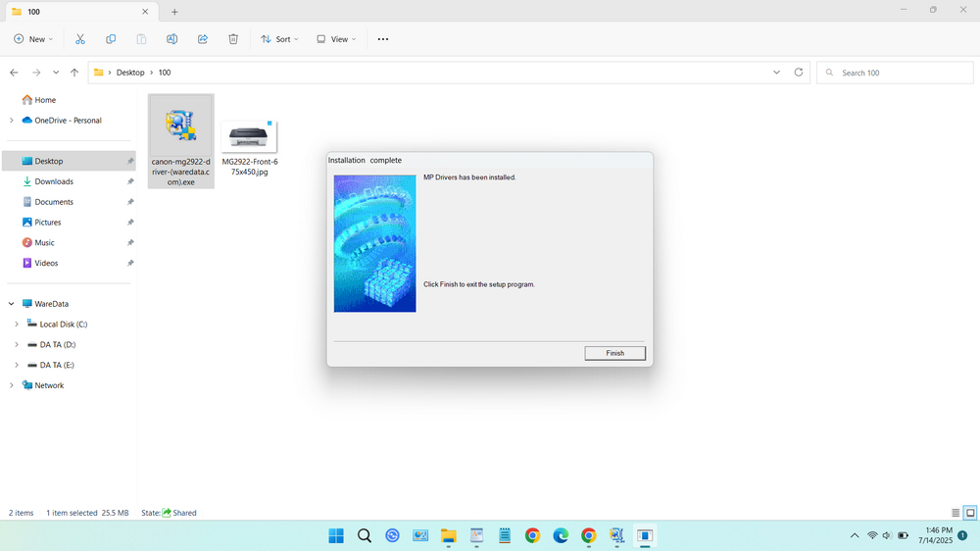The image size is (980, 551).
Task: Select Desktop in the navigation pane
Action: tap(48, 161)
